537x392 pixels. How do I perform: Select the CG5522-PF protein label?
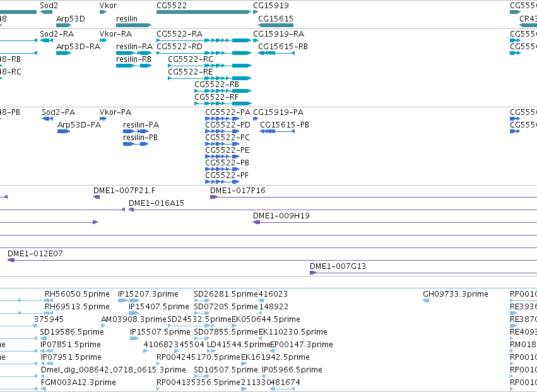pyautogui.click(x=227, y=175)
